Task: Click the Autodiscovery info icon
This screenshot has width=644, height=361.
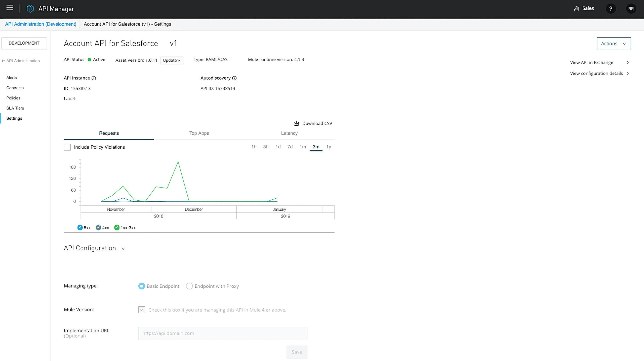Action: pos(234,78)
